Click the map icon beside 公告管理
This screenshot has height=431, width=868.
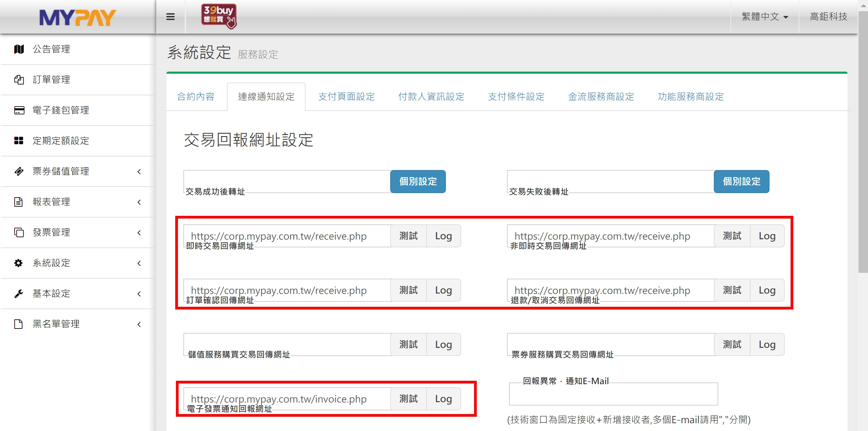click(x=19, y=49)
